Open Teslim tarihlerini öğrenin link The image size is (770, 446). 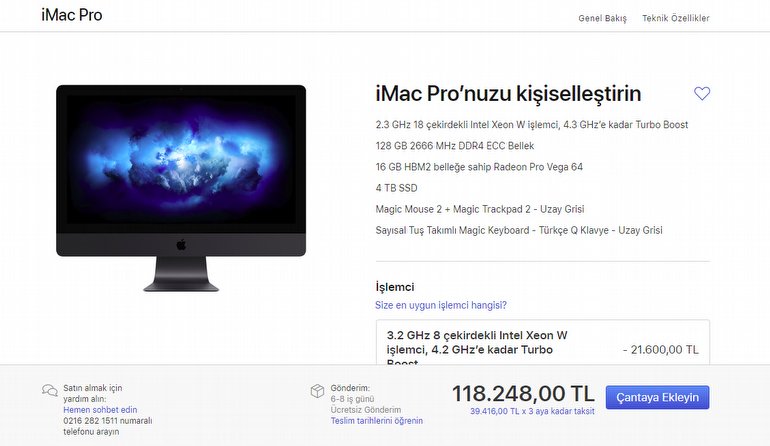[377, 420]
